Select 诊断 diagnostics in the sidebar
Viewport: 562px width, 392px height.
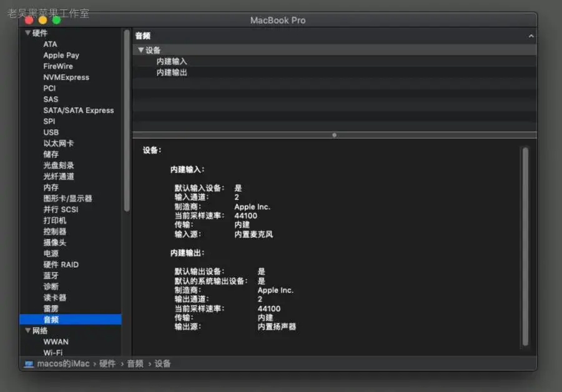tap(51, 287)
